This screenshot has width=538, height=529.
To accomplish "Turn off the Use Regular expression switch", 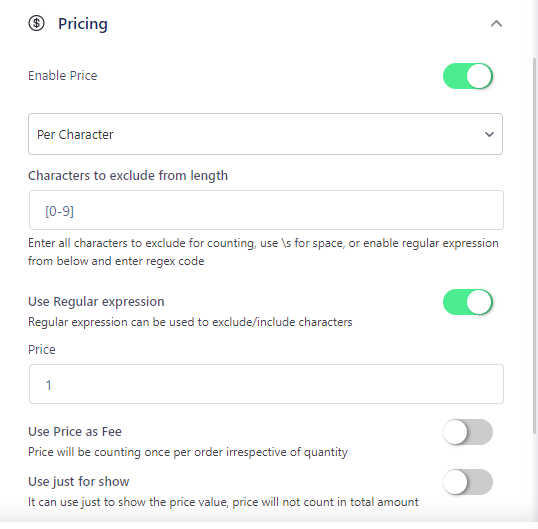I will pos(468,302).
